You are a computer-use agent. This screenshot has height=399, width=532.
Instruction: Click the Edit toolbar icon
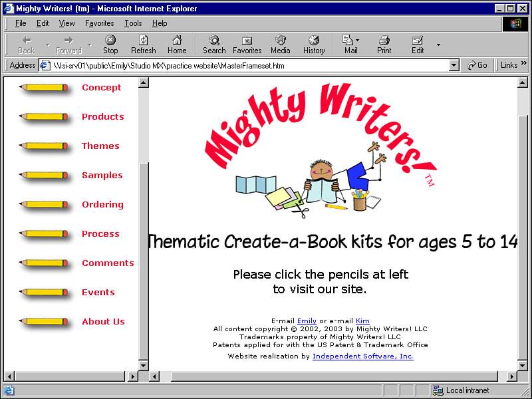click(x=418, y=45)
